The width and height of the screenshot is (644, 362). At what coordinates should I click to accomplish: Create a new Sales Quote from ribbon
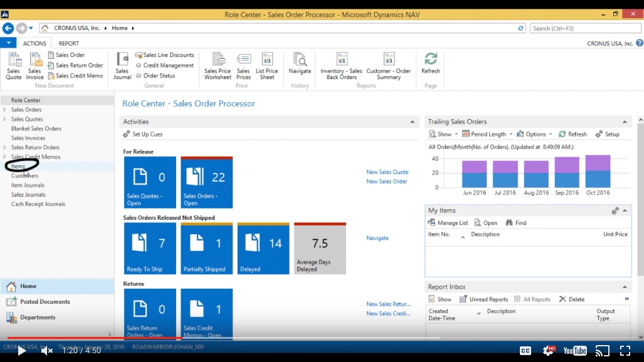pyautogui.click(x=14, y=66)
